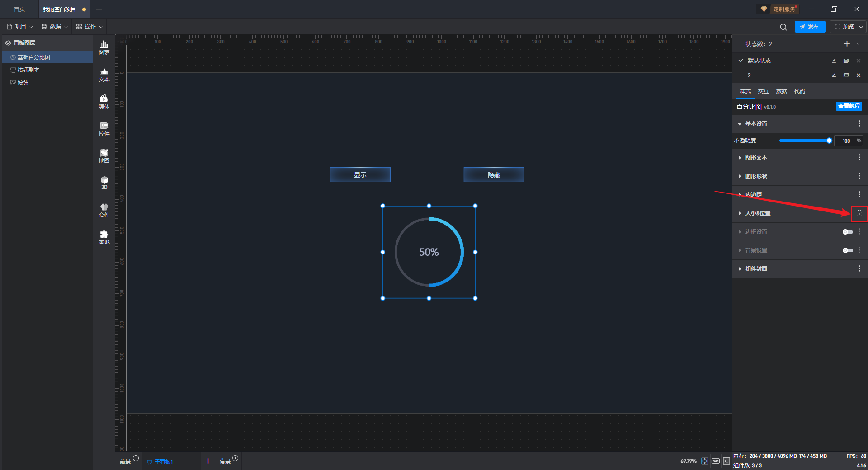Select the 基础百分比图 layer
Image resolution: width=868 pixels, height=470 pixels.
coord(47,57)
